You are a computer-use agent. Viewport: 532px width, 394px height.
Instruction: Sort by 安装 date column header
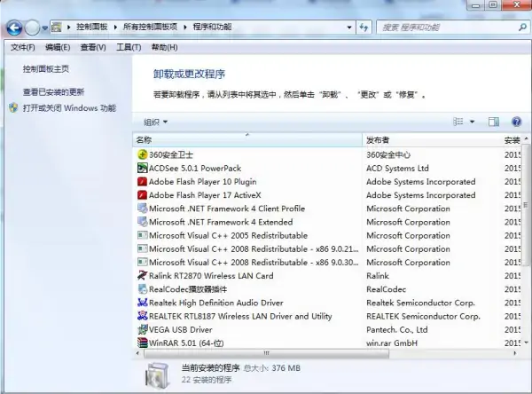point(512,140)
